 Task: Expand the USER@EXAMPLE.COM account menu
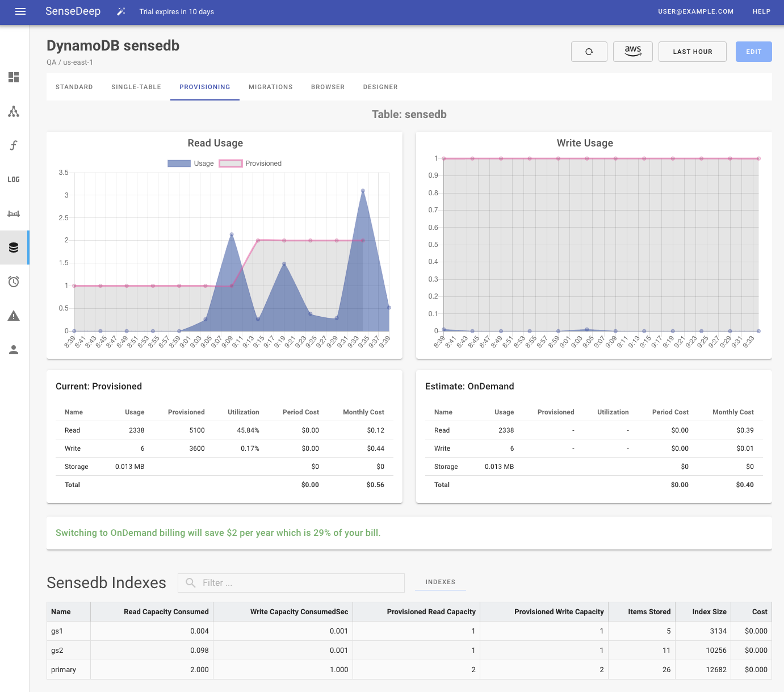click(x=696, y=11)
